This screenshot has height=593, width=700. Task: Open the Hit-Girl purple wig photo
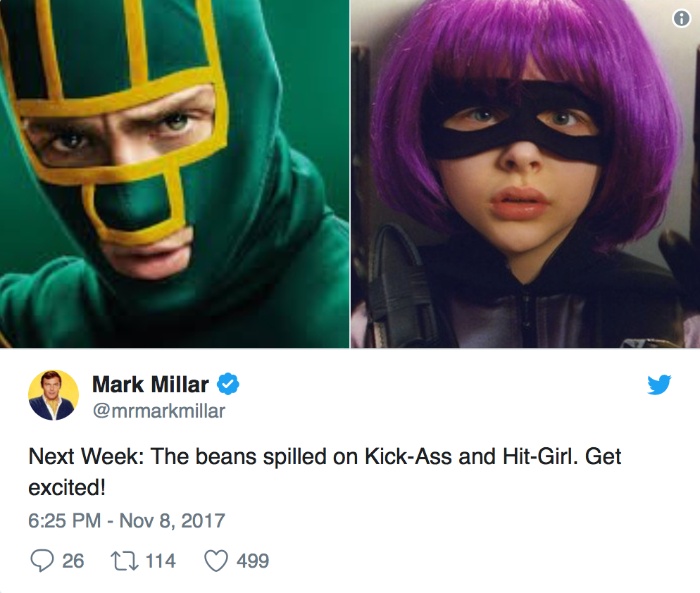click(x=525, y=173)
